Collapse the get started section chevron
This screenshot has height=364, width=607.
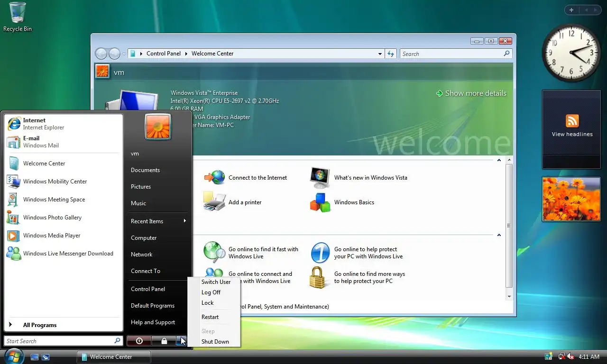499,160
